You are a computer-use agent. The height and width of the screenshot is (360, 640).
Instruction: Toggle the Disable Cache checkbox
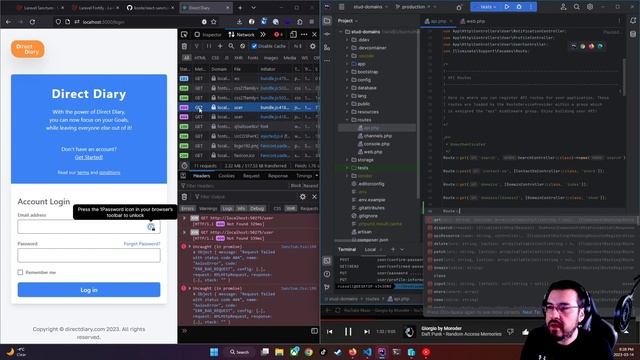(254, 46)
